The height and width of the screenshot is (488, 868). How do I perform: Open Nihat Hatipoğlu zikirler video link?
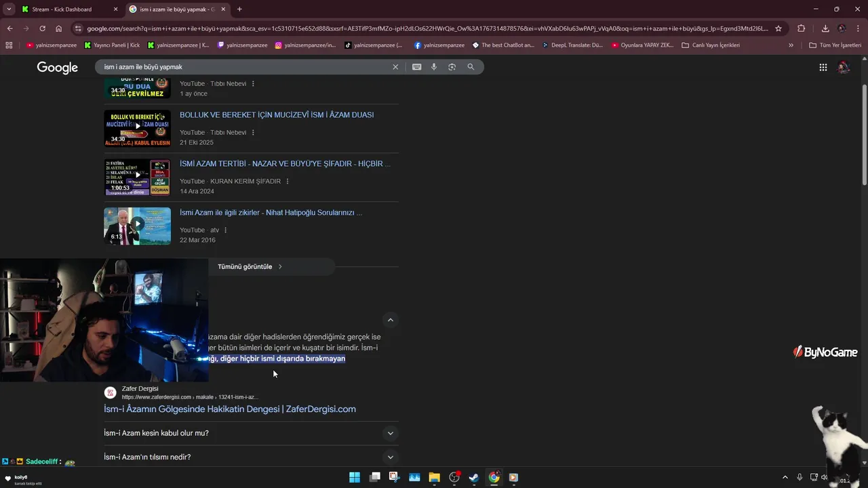click(x=271, y=213)
